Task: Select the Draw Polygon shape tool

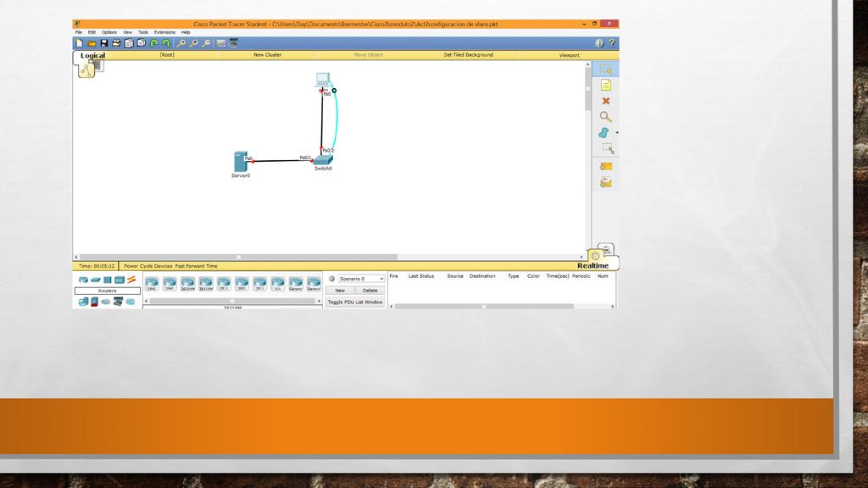Action: pyautogui.click(x=604, y=133)
